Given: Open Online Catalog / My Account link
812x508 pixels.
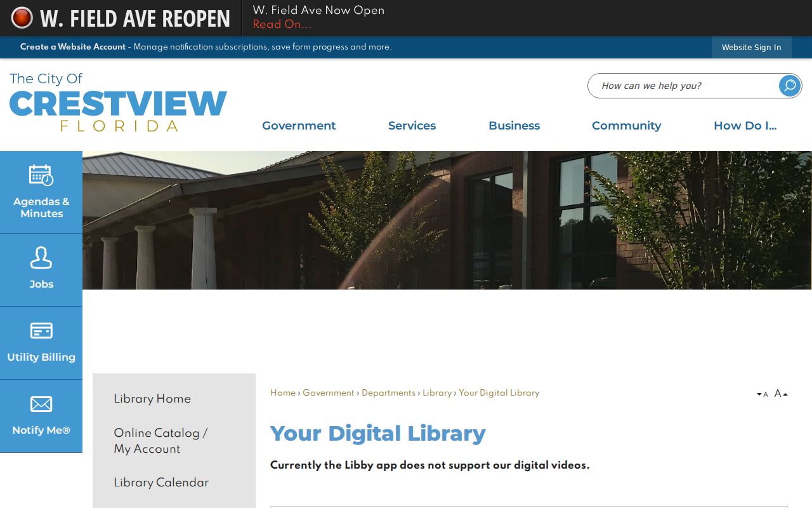Looking at the screenshot, I should pos(160,441).
